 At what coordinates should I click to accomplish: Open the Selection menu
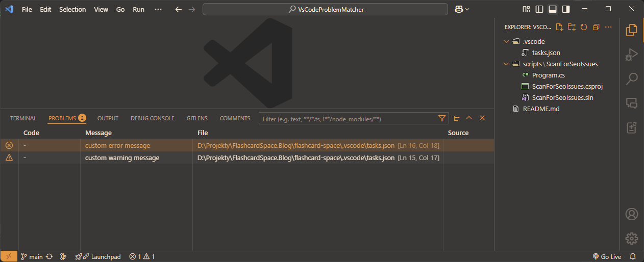[72, 9]
